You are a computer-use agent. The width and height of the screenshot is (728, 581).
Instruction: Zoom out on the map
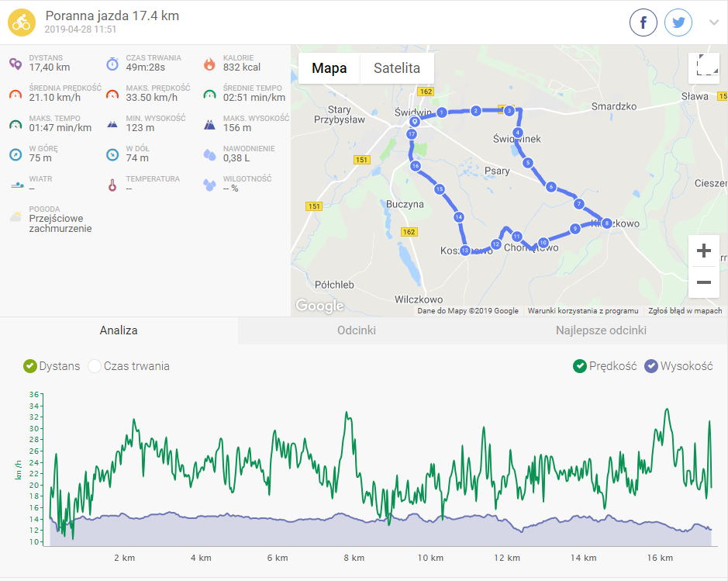pos(704,282)
